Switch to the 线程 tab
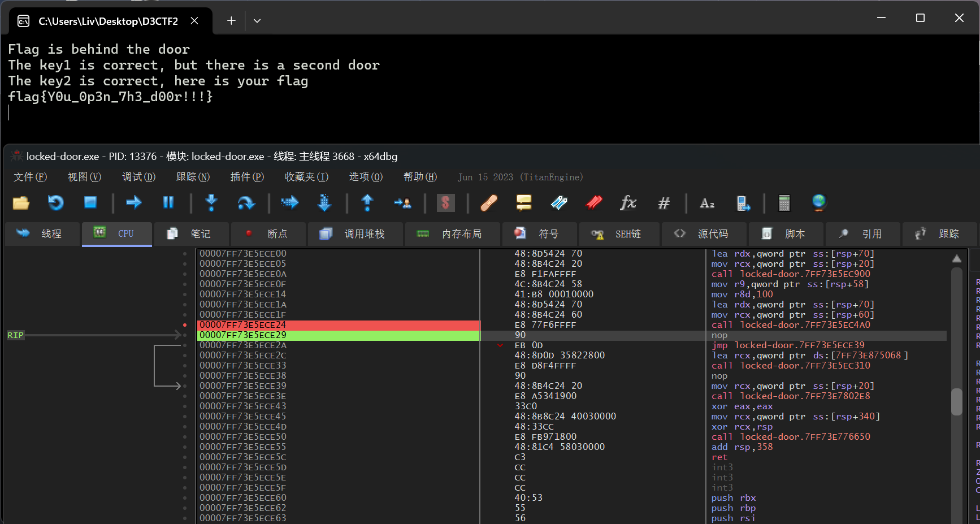Screen dimensions: 980x524 click(x=42, y=234)
